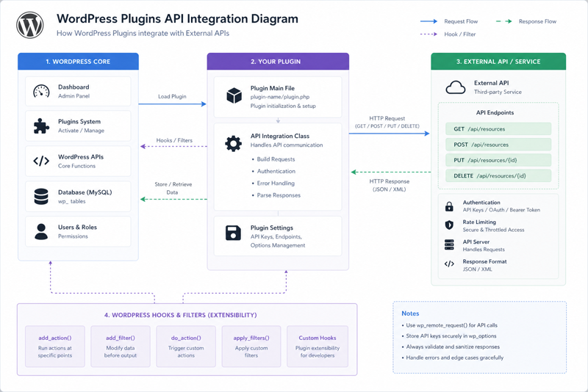Click the Users & Roles person icon
This screenshot has height=392, width=588.
pyautogui.click(x=41, y=231)
